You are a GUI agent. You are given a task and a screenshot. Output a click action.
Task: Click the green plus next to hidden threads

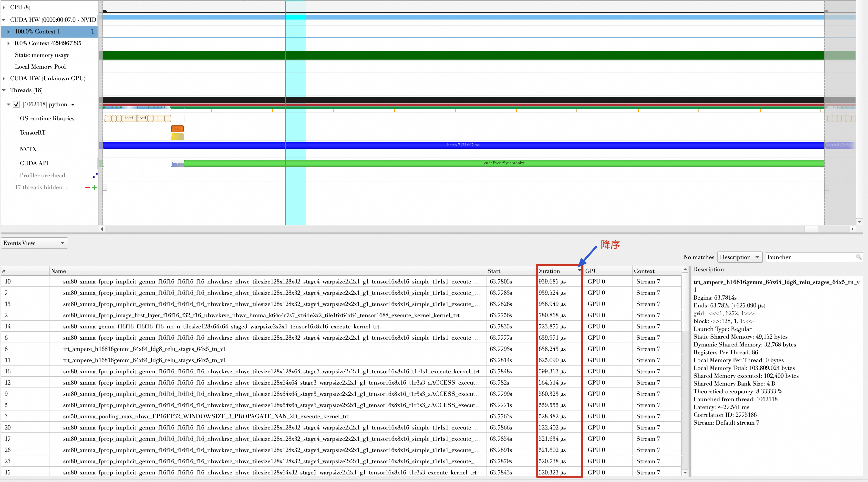pyautogui.click(x=94, y=188)
